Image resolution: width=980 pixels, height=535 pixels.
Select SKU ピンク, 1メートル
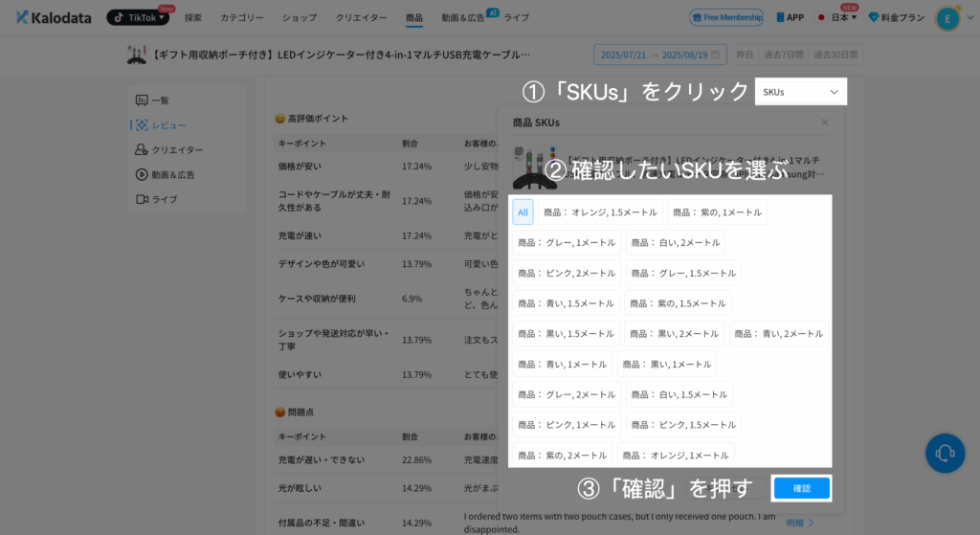(567, 424)
